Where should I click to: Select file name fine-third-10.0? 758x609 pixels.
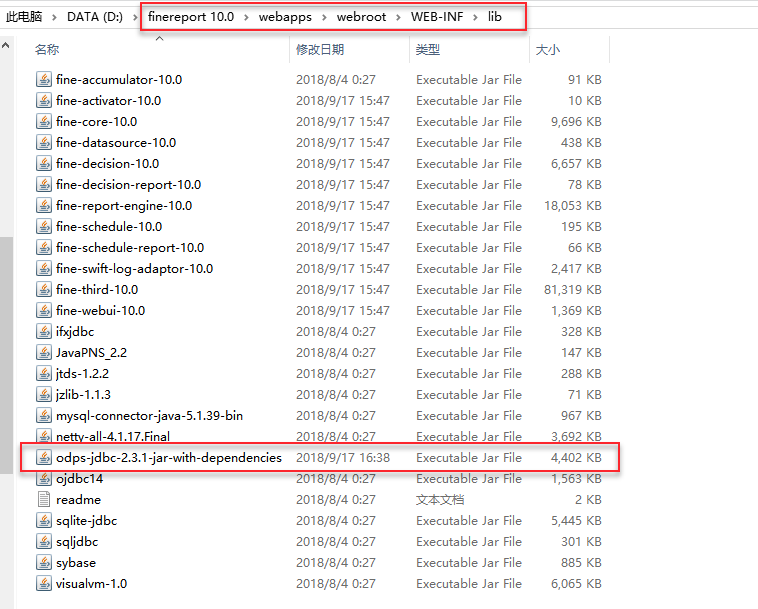(97, 290)
